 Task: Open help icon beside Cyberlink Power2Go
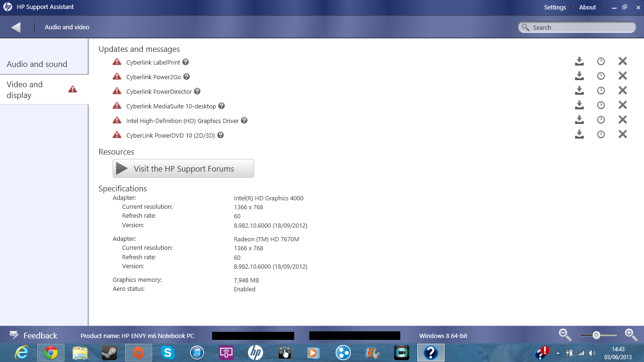pos(187,77)
